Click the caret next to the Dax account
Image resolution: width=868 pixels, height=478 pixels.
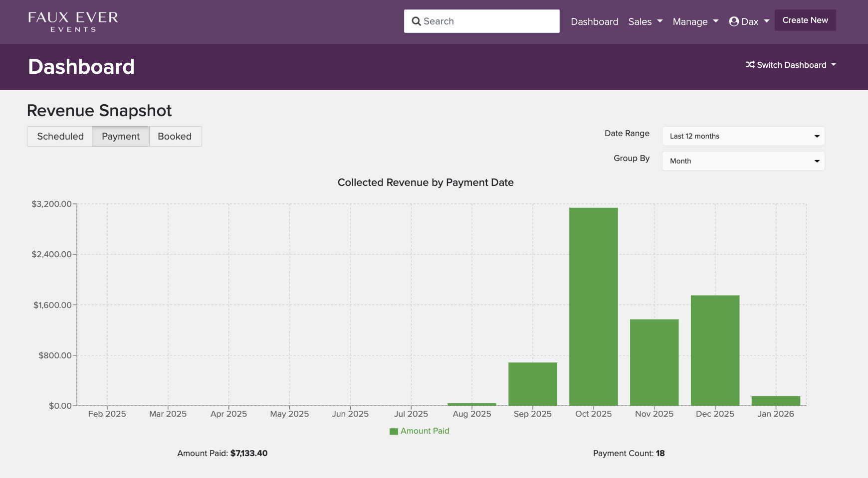tap(766, 22)
